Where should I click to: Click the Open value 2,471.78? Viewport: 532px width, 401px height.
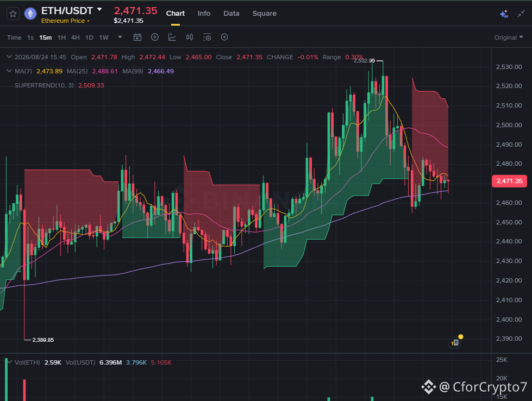(104, 58)
